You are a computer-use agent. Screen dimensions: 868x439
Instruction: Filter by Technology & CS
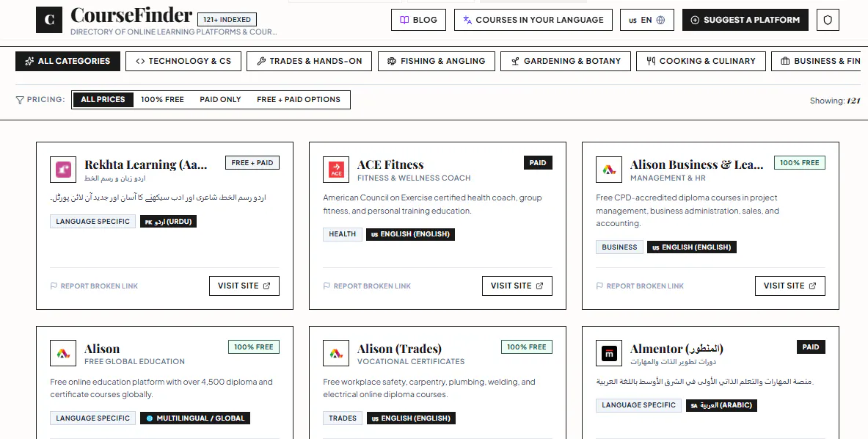183,61
